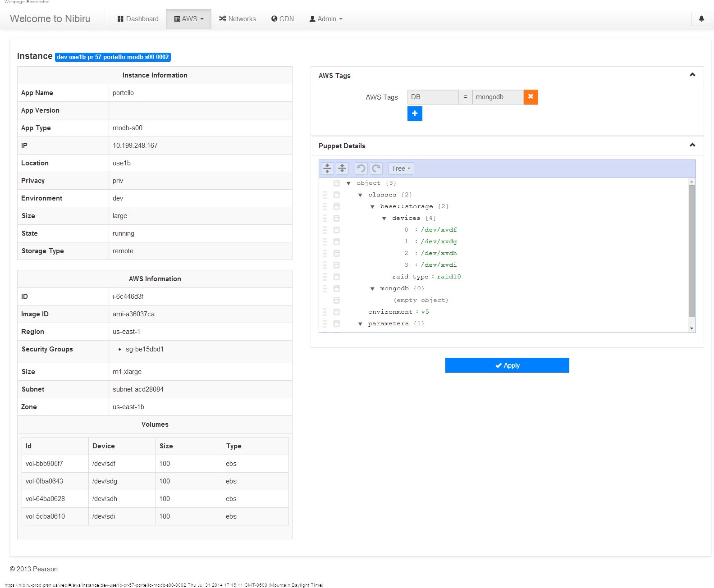The width and height of the screenshot is (714, 588).
Task: Open the Admin dropdown menu
Action: (x=325, y=19)
